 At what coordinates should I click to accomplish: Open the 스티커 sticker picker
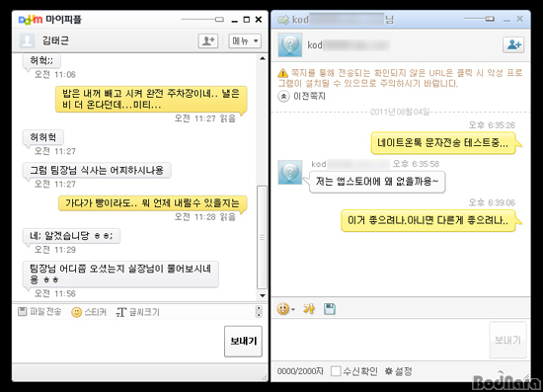pos(89,312)
